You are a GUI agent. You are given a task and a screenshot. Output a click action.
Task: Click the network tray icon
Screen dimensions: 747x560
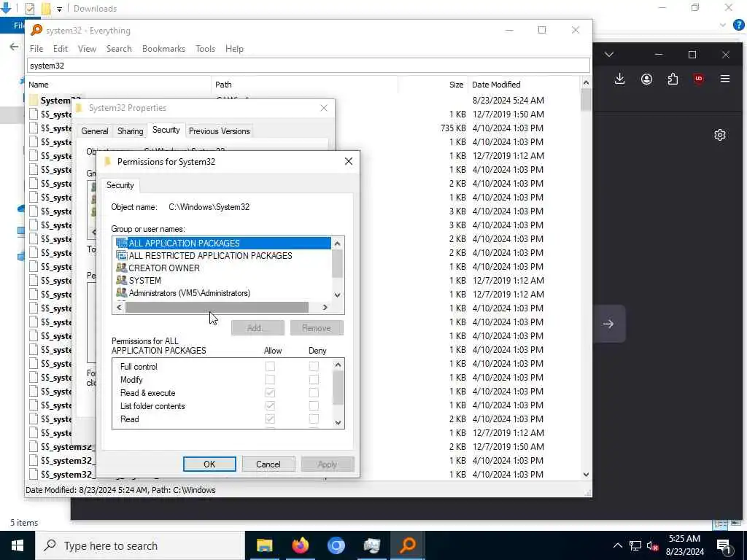click(x=635, y=546)
